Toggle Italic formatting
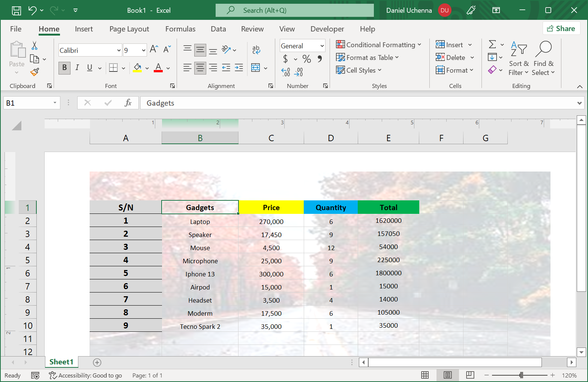588x382 pixels. (77, 68)
